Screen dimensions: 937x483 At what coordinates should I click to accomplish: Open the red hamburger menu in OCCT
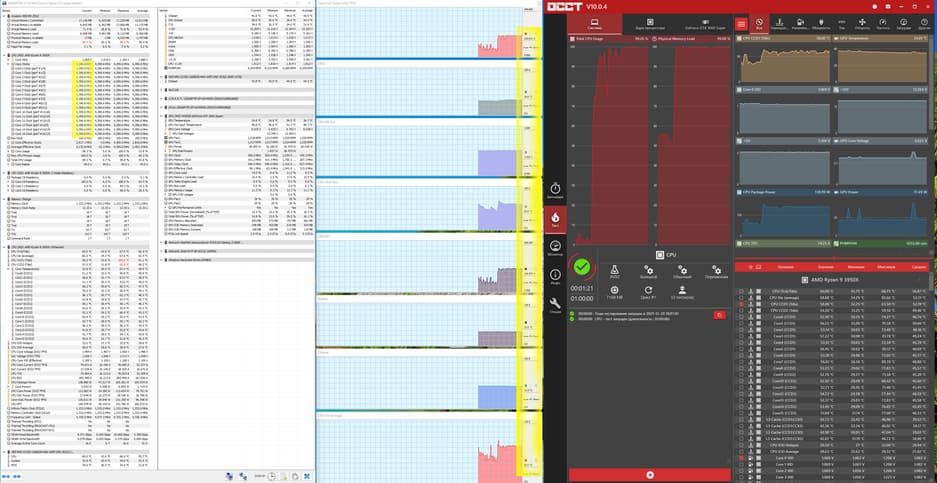click(x=741, y=25)
